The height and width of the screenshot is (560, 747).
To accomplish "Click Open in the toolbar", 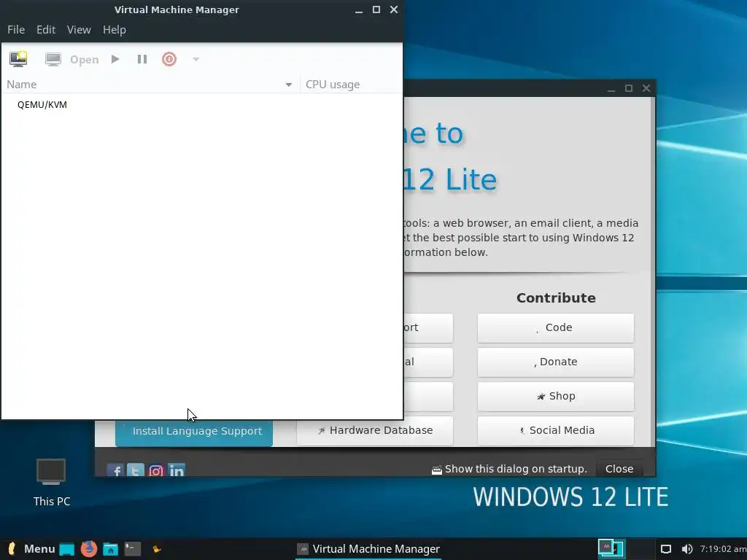I will coord(85,60).
